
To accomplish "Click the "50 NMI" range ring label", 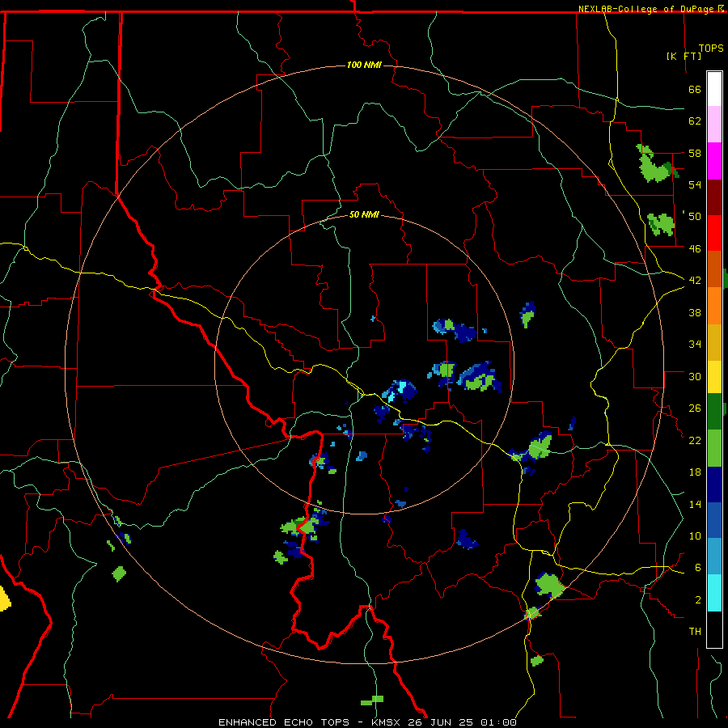I will pyautogui.click(x=364, y=214).
